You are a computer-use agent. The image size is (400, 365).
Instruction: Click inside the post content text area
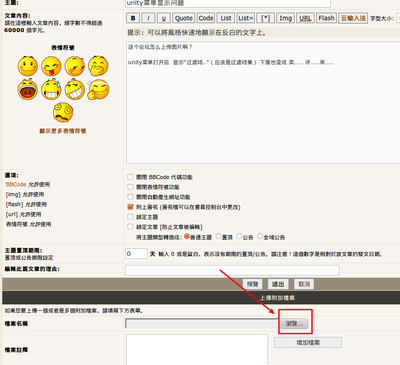tap(263, 103)
